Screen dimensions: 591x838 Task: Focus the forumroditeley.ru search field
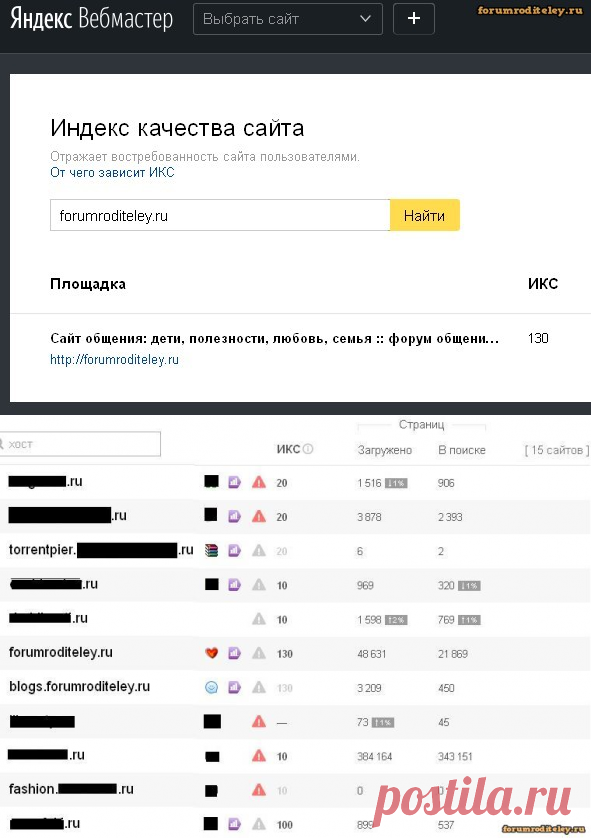(x=220, y=215)
